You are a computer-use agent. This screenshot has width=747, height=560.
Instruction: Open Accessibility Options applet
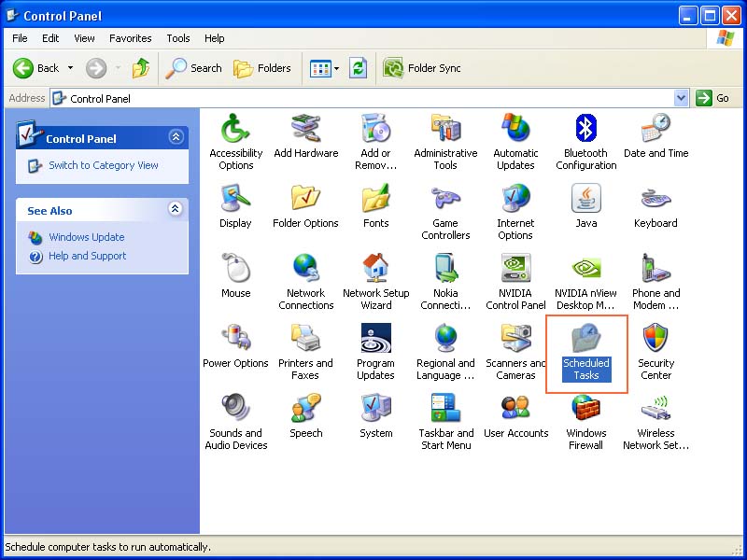pos(236,142)
